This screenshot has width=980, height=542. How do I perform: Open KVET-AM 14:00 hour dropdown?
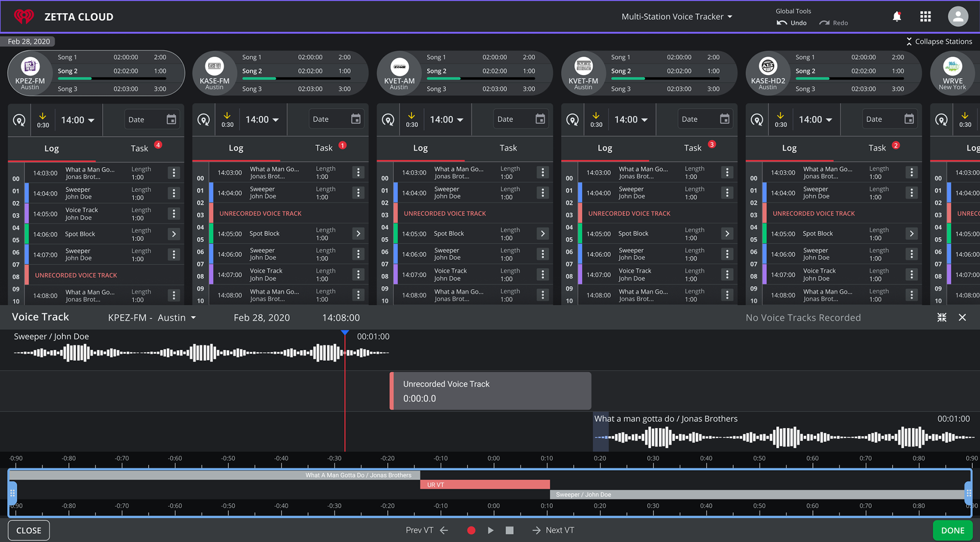[x=447, y=120]
